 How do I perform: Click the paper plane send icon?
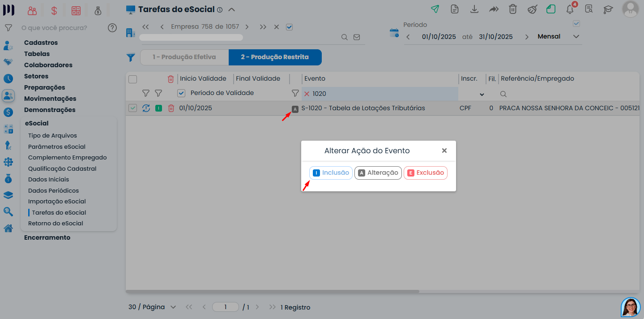click(x=435, y=9)
